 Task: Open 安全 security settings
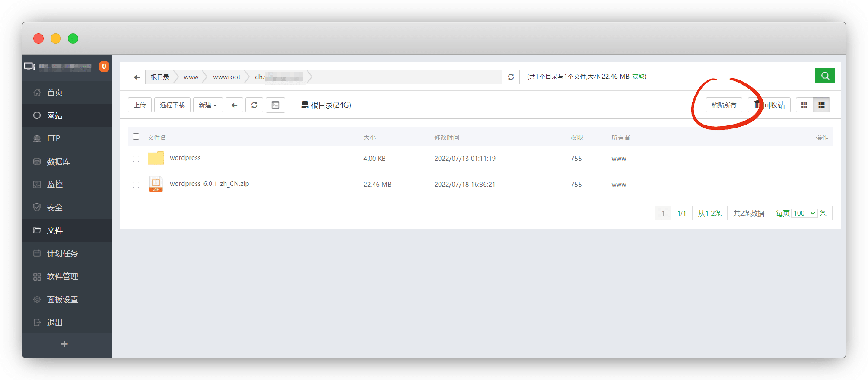[54, 208]
